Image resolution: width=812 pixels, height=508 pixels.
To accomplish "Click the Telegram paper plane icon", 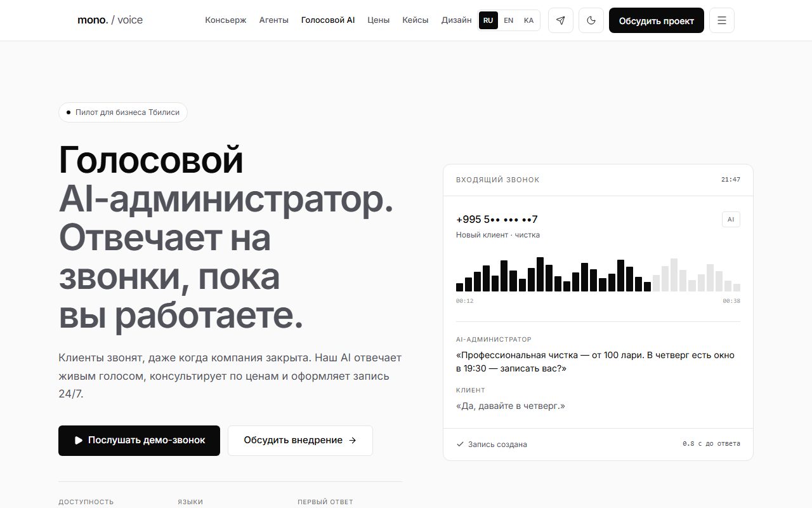I will click(x=561, y=20).
